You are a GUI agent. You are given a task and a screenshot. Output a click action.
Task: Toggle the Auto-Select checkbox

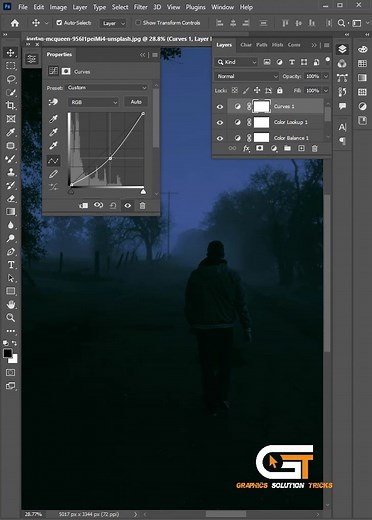click(x=59, y=23)
